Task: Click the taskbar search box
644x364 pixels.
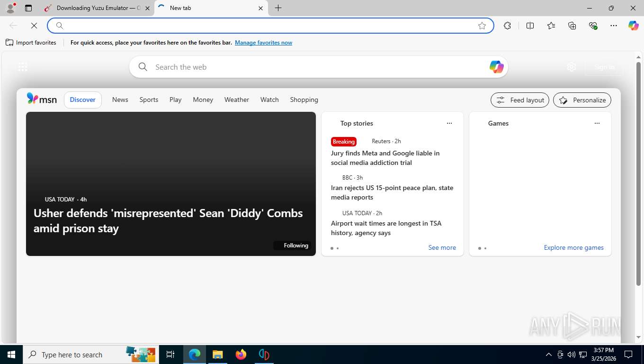Action: [x=90, y=355]
